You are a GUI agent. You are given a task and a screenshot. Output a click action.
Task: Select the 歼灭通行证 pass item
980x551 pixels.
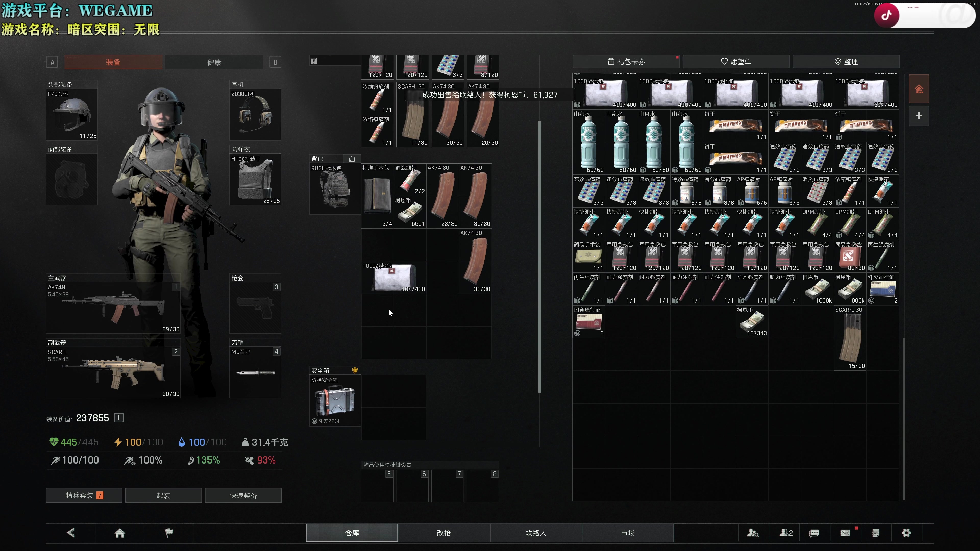click(883, 289)
